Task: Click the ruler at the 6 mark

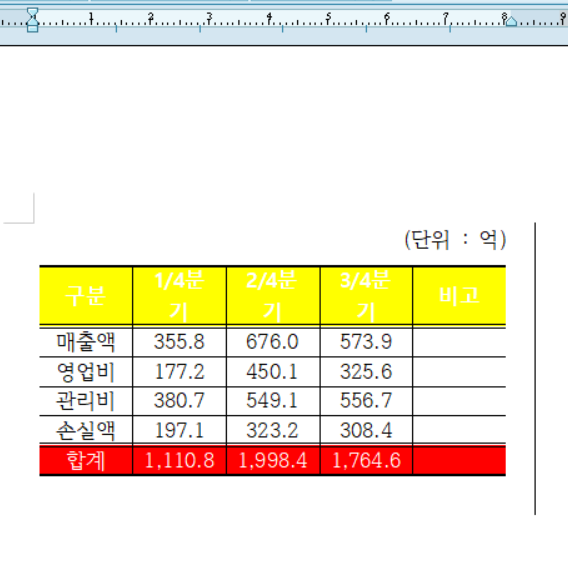Action: point(387,16)
